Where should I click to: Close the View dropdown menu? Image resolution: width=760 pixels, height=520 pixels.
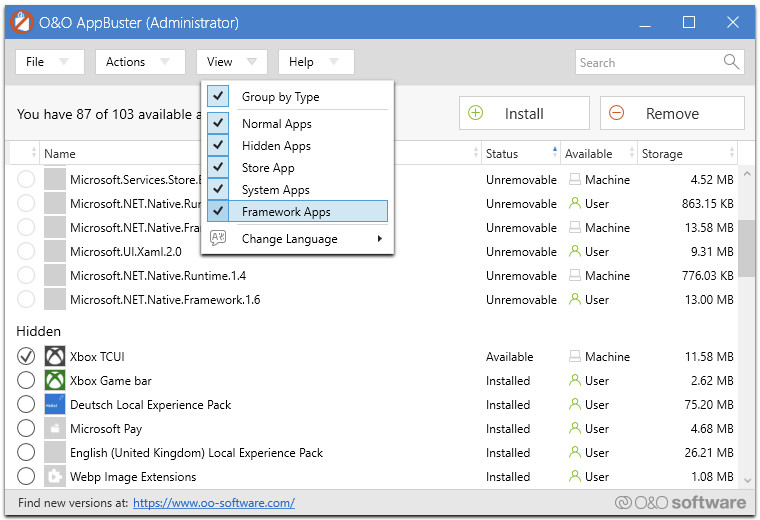232,62
